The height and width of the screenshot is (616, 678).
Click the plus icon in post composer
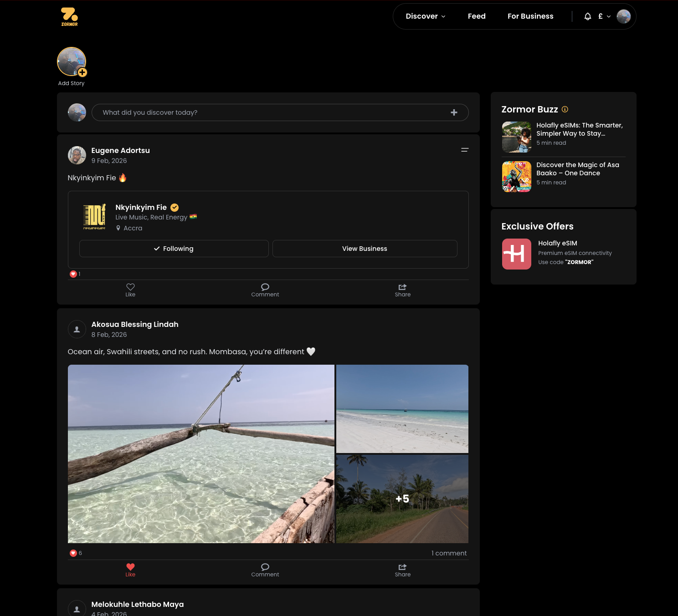[454, 112]
